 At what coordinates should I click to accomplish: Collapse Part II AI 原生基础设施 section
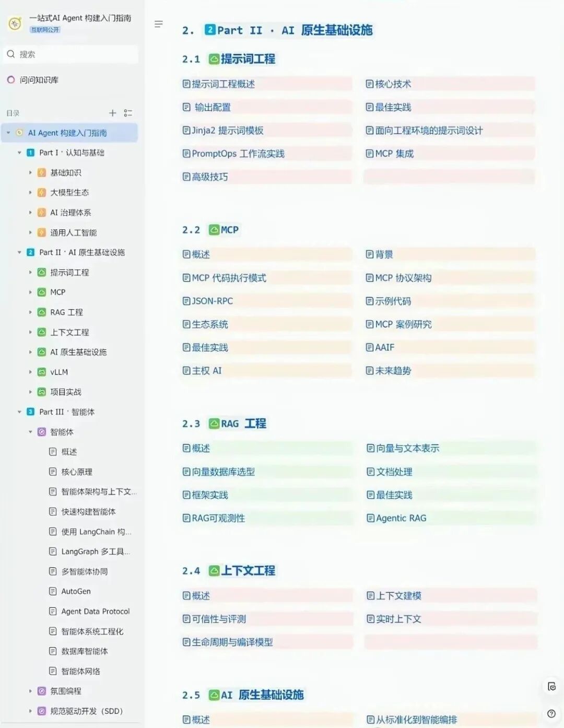coord(19,252)
